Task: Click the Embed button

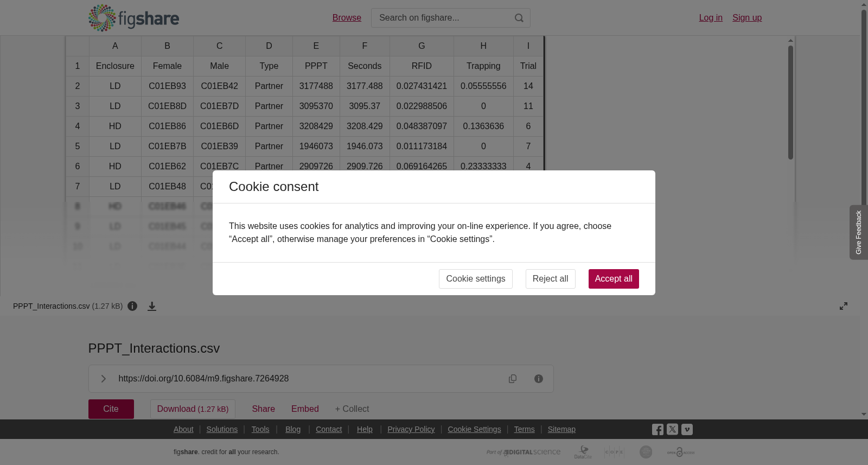Action: point(305,409)
